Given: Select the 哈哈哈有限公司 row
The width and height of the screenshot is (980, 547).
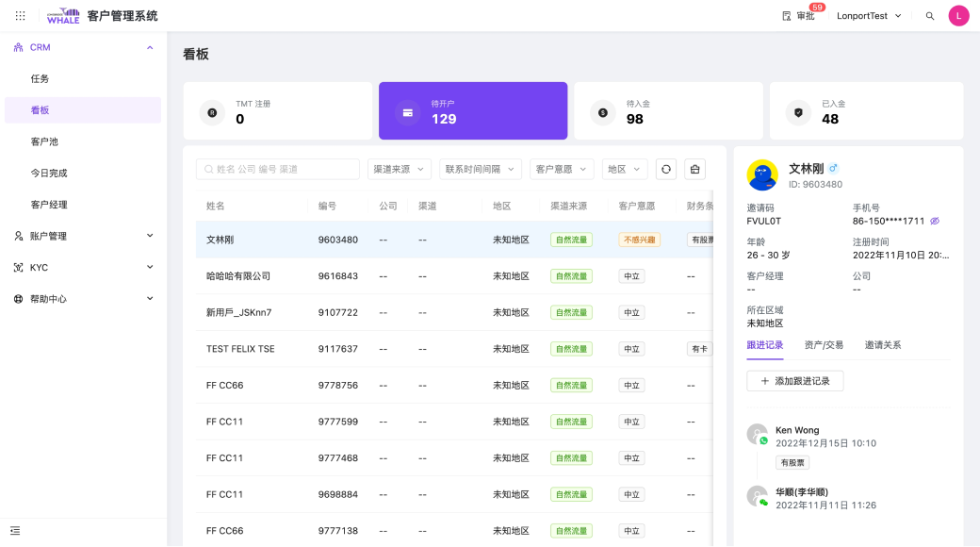Looking at the screenshot, I should [454, 276].
